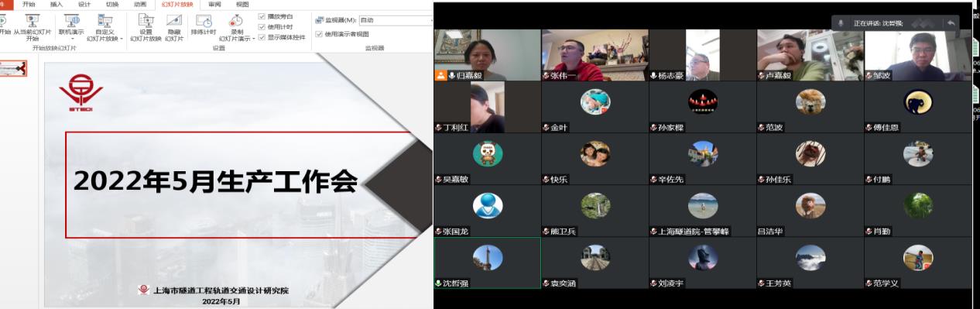The image size is (980, 309).
Task: Start 排练计时 rehearse timings
Action: (x=204, y=21)
